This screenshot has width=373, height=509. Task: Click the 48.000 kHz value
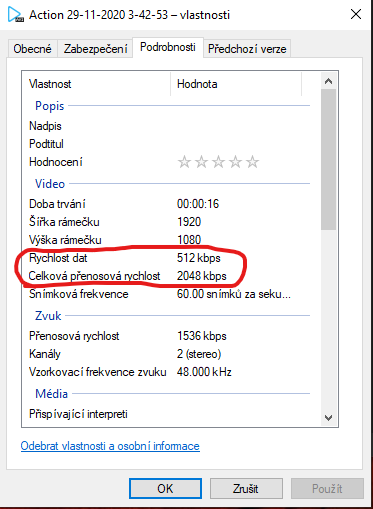tap(204, 372)
